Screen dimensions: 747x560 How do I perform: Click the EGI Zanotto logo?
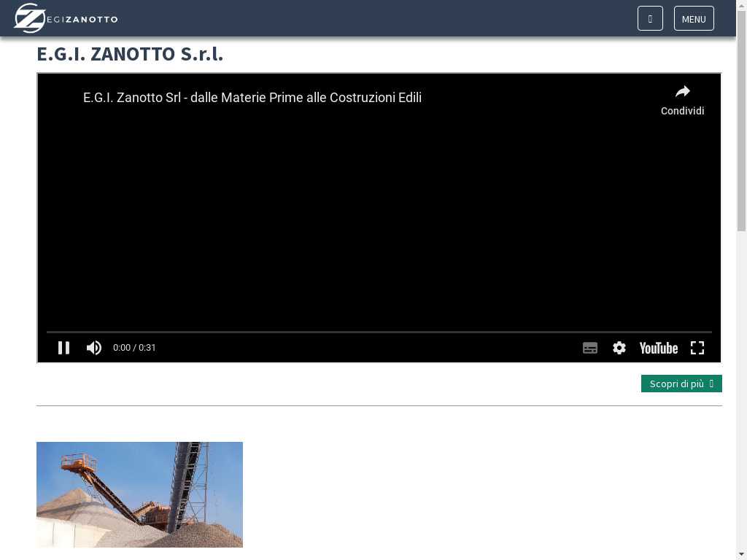pos(66,18)
